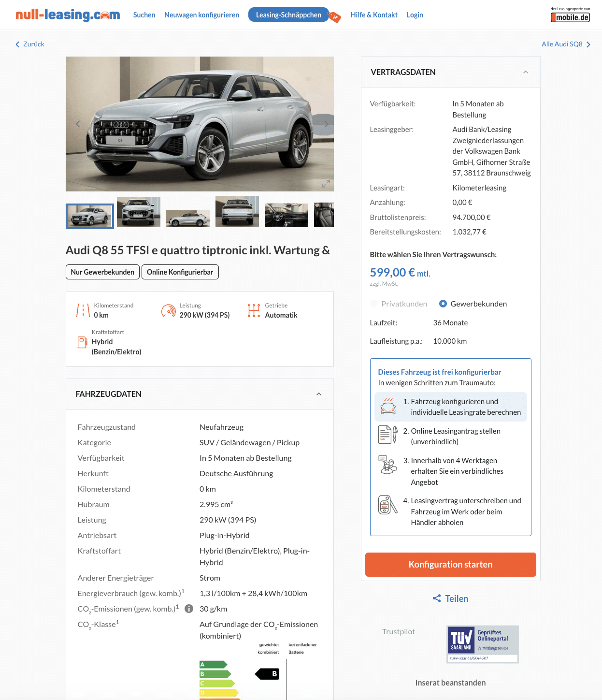
Task: Expand the car image to fullscreen
Action: click(x=326, y=184)
